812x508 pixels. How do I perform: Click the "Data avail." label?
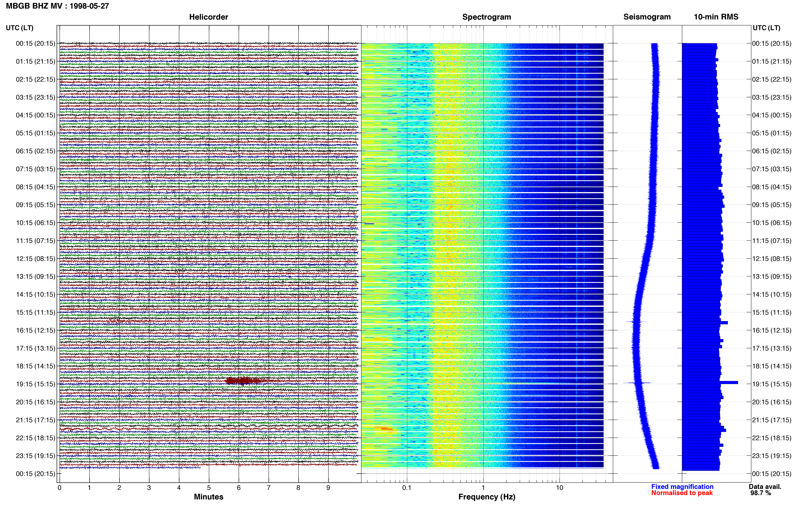765,486
